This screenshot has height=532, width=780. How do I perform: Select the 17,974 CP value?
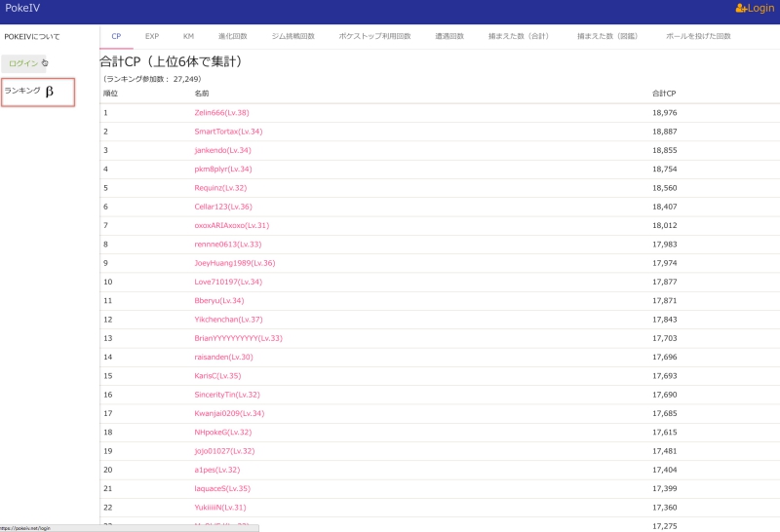(x=665, y=263)
